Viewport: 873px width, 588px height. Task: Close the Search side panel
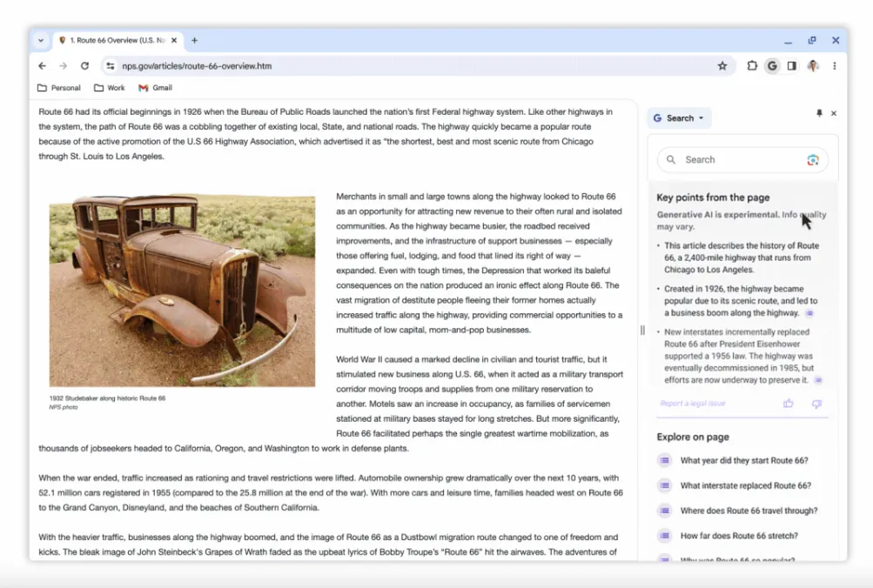click(834, 113)
